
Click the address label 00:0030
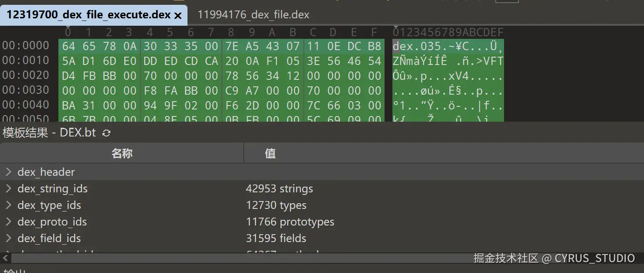pos(26,90)
